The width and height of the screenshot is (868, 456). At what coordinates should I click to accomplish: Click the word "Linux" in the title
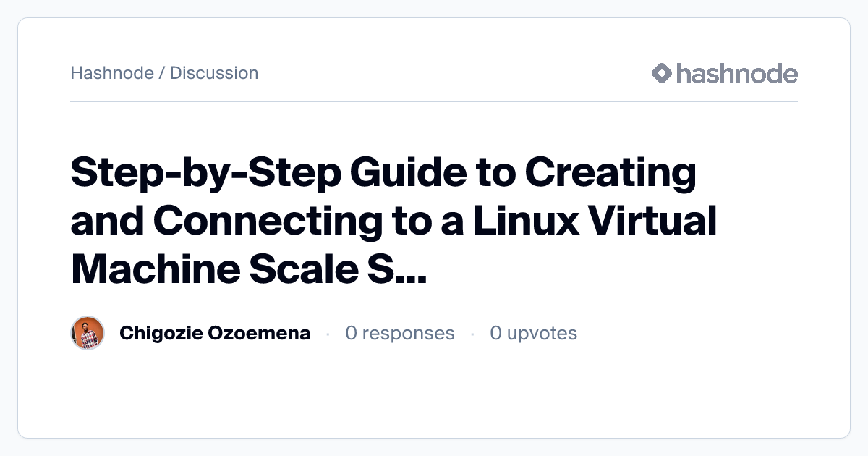coord(526,221)
